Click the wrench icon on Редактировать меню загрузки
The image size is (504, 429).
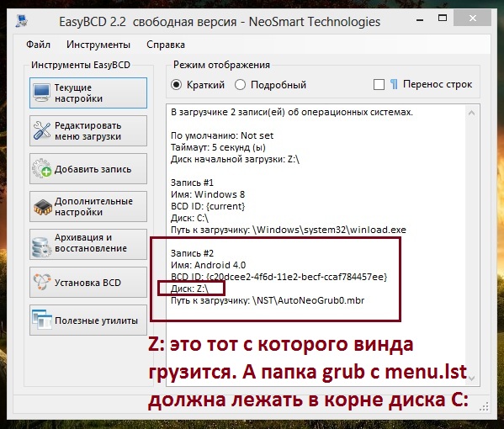(42, 130)
